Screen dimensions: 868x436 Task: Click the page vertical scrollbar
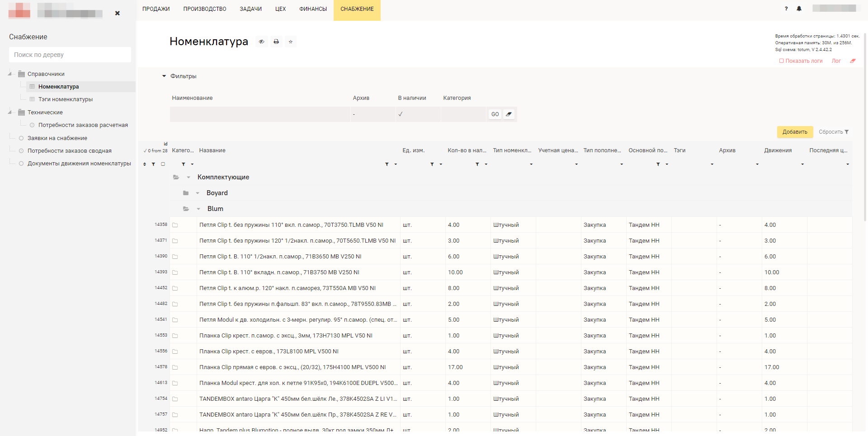point(865,127)
